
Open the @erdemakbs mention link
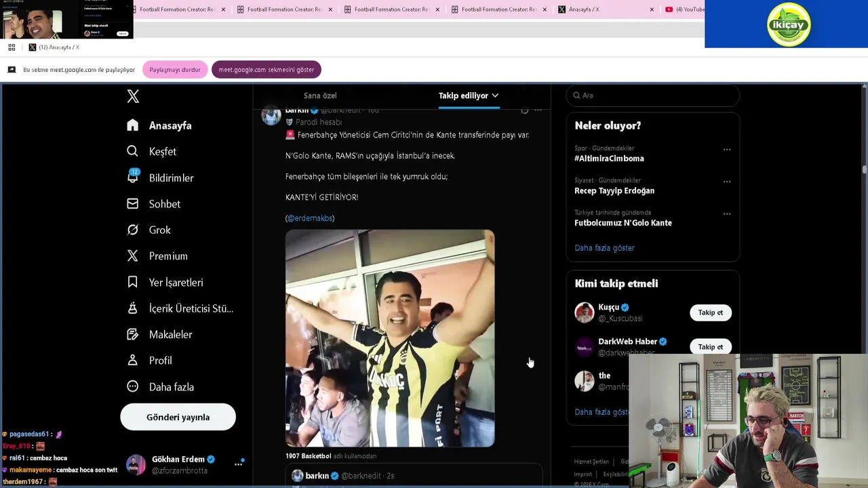[310, 218]
